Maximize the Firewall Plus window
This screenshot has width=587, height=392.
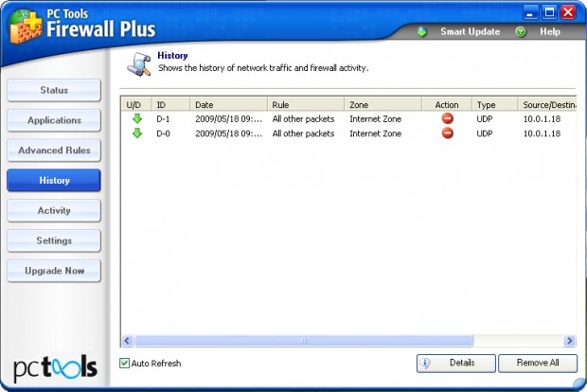[549, 12]
